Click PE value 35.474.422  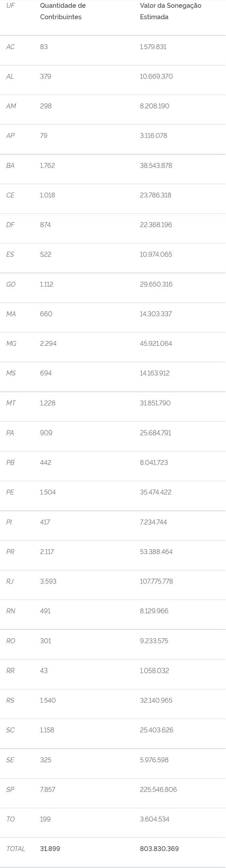click(156, 492)
